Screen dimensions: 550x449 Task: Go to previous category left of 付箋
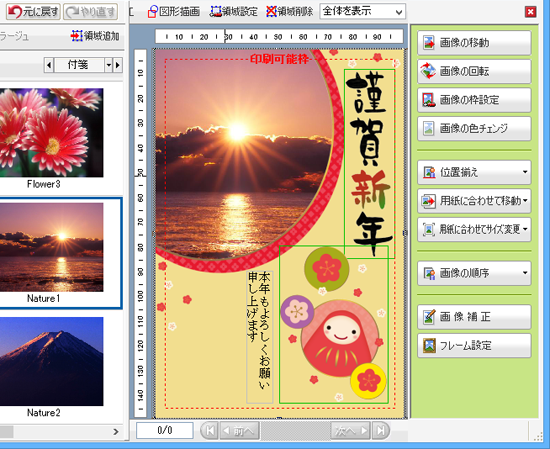[49, 65]
